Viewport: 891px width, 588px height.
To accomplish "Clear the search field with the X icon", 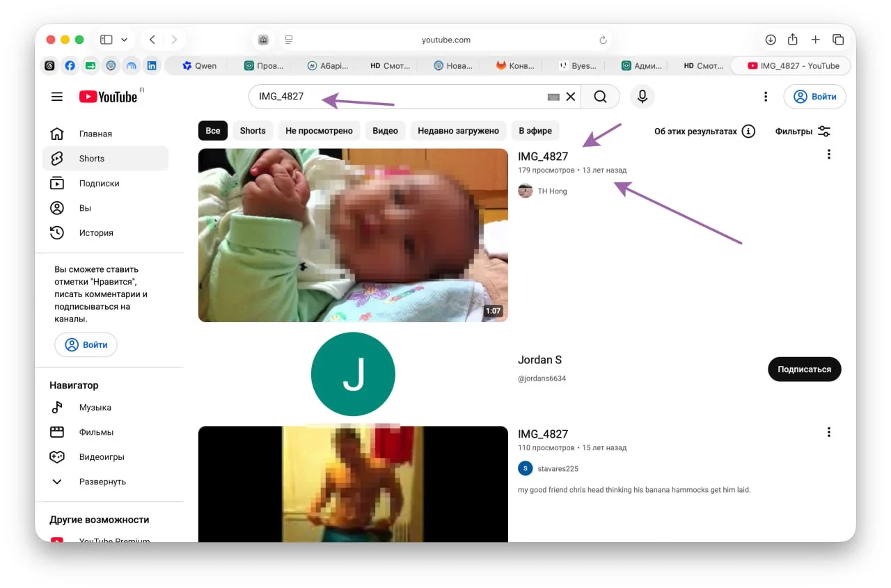I will pyautogui.click(x=571, y=97).
